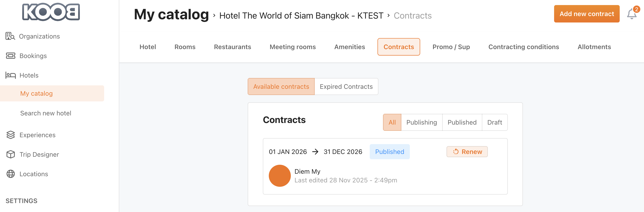This screenshot has width=644, height=212.
Task: Renew the 2026 contract
Action: coord(467,151)
